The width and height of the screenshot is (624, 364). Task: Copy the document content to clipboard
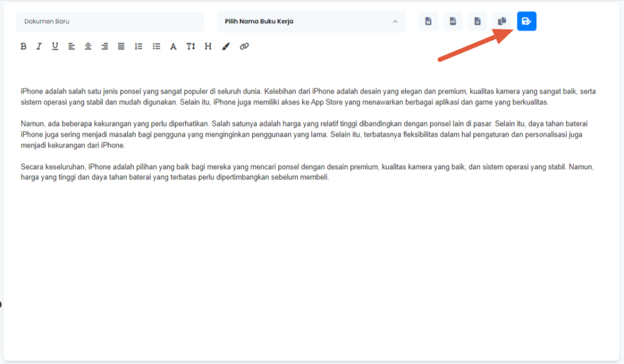[502, 21]
